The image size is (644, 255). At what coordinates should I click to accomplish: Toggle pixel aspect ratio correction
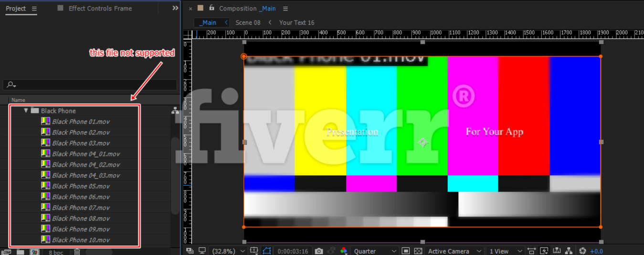click(x=532, y=251)
